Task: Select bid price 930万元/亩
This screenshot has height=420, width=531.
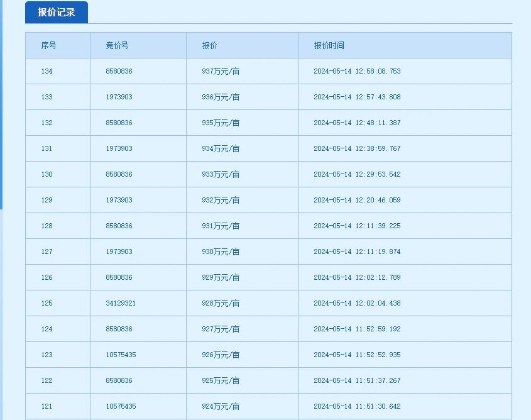Action: point(221,251)
